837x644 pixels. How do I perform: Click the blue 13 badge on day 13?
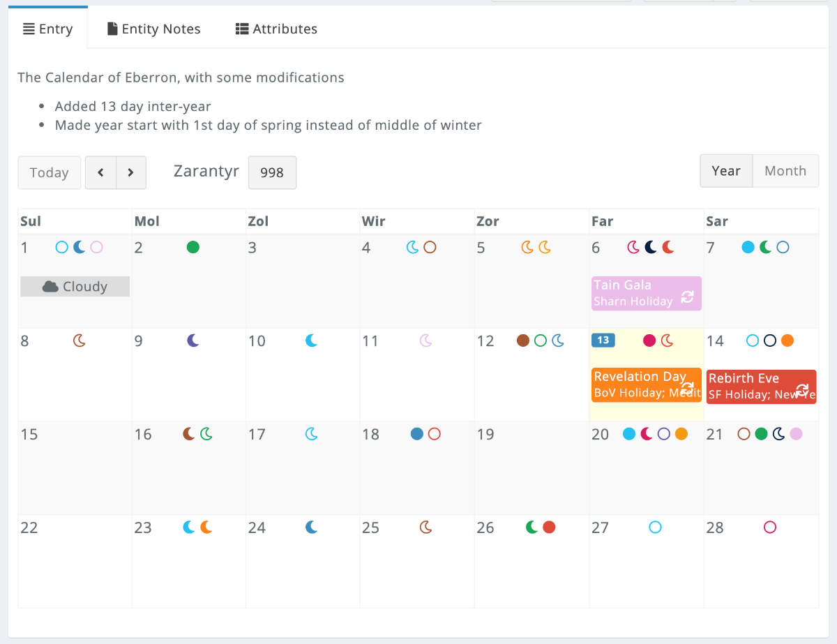(603, 340)
